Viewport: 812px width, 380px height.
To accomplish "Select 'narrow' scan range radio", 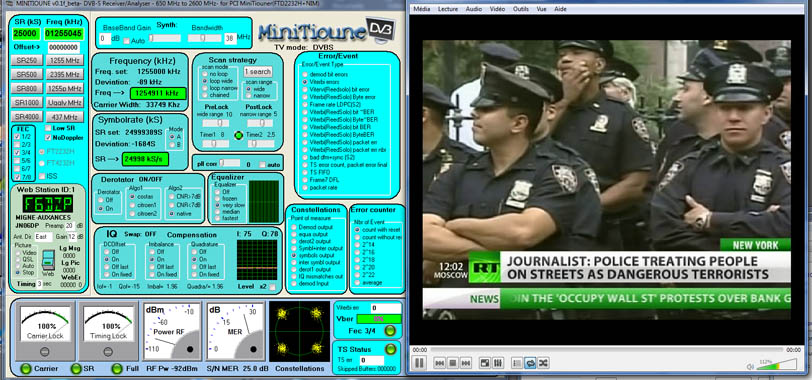I will click(248, 95).
